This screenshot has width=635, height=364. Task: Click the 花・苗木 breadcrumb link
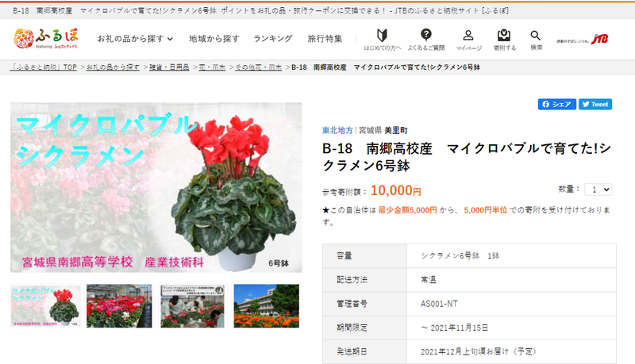212,67
